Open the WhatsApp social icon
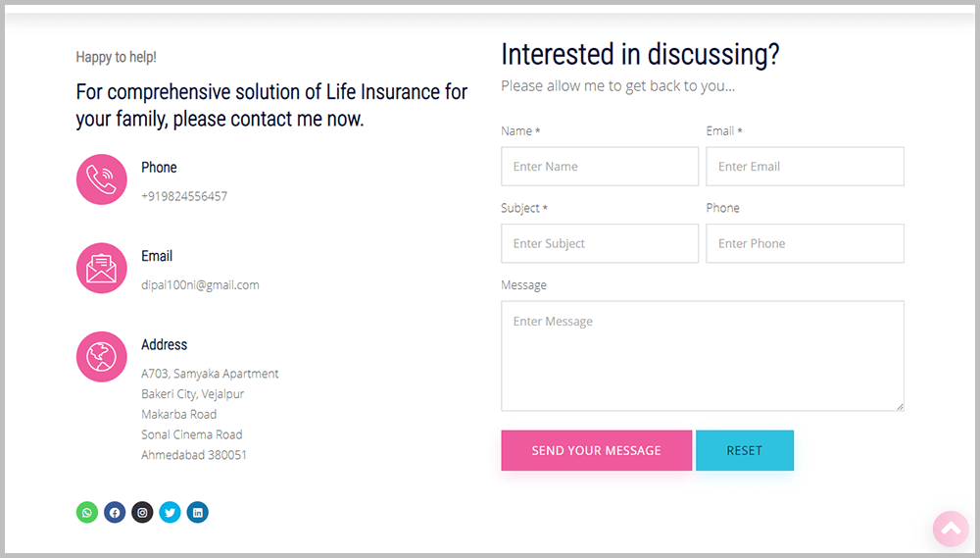The width and height of the screenshot is (980, 558). [87, 512]
